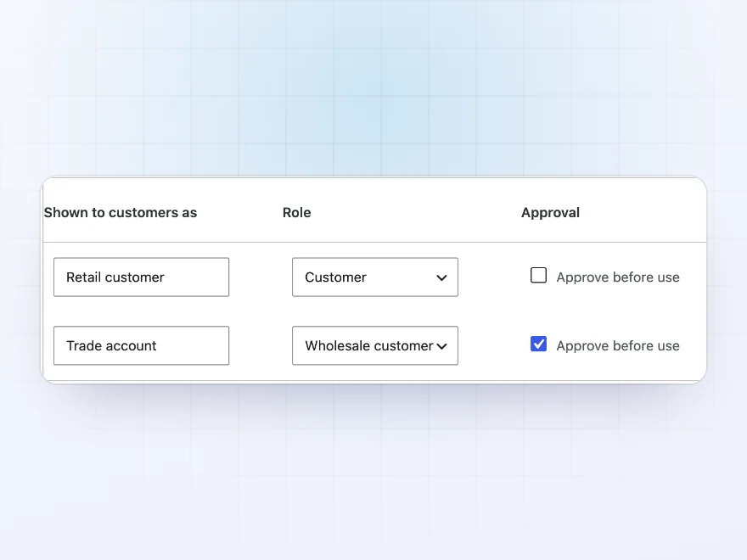This screenshot has height=560, width=747.
Task: Click the Retail customer name field
Action: [x=141, y=277]
